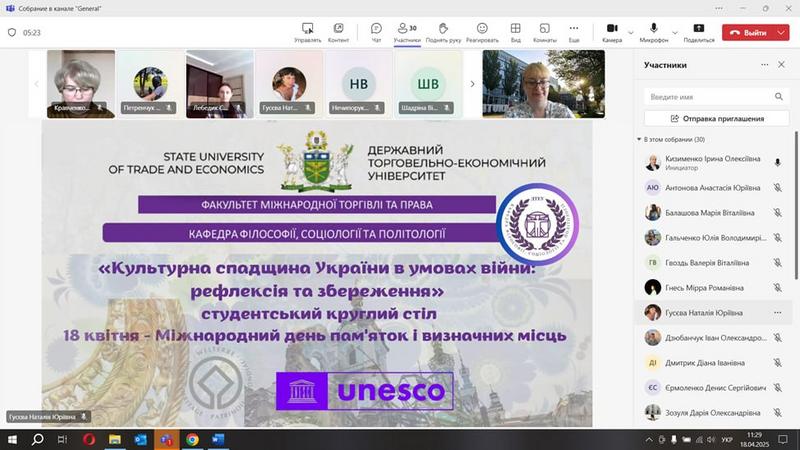Click microphone icon for Кизименко Ірина Олексіївна

(778, 163)
